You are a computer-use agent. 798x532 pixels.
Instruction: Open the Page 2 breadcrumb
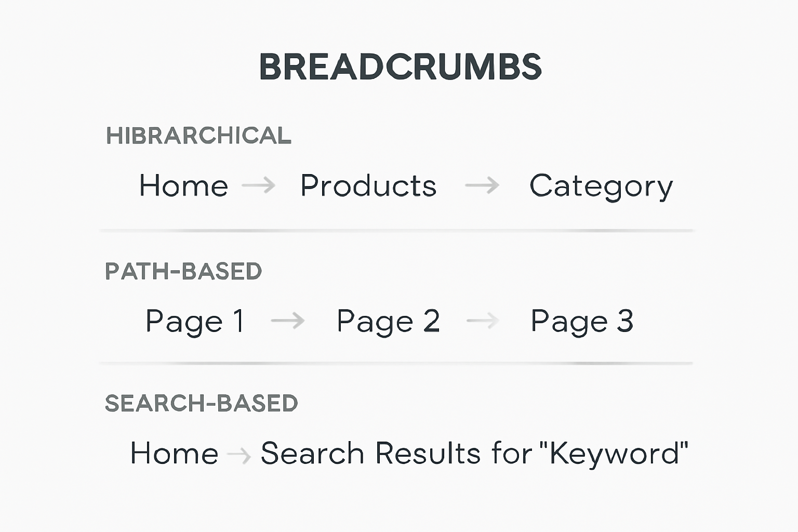(388, 321)
